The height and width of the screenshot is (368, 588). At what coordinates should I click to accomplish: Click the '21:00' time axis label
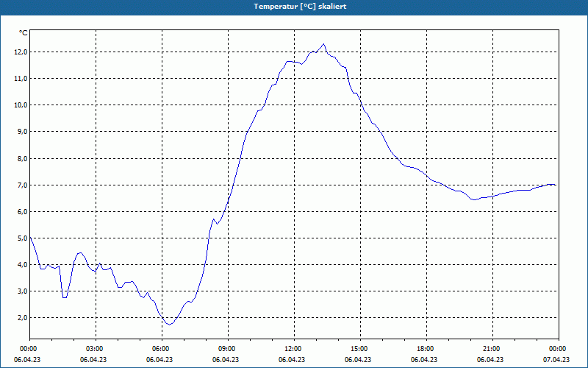click(492, 349)
